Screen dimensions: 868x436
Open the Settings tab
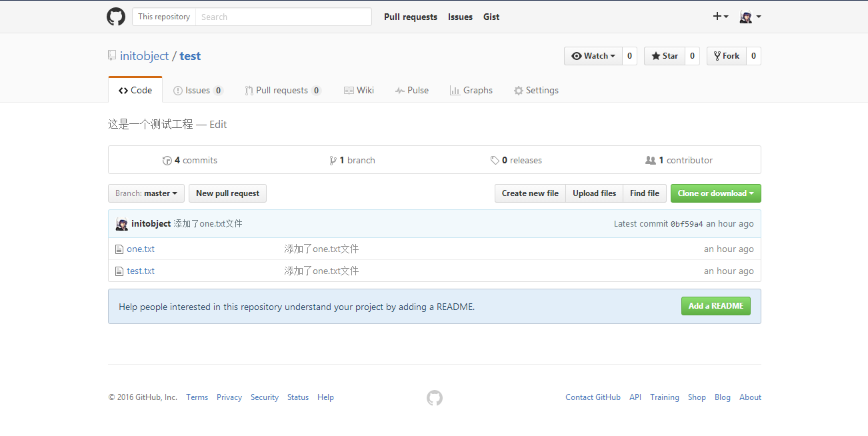536,90
